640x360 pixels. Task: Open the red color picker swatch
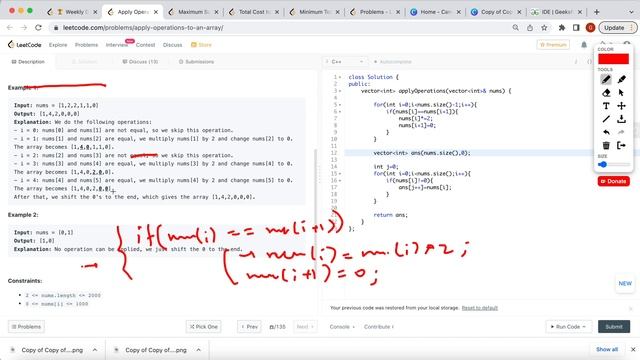[613, 59]
